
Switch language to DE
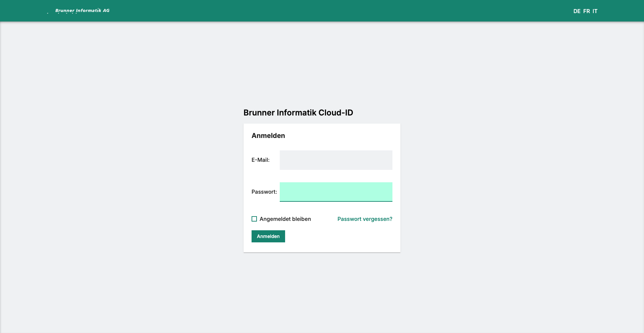click(577, 11)
